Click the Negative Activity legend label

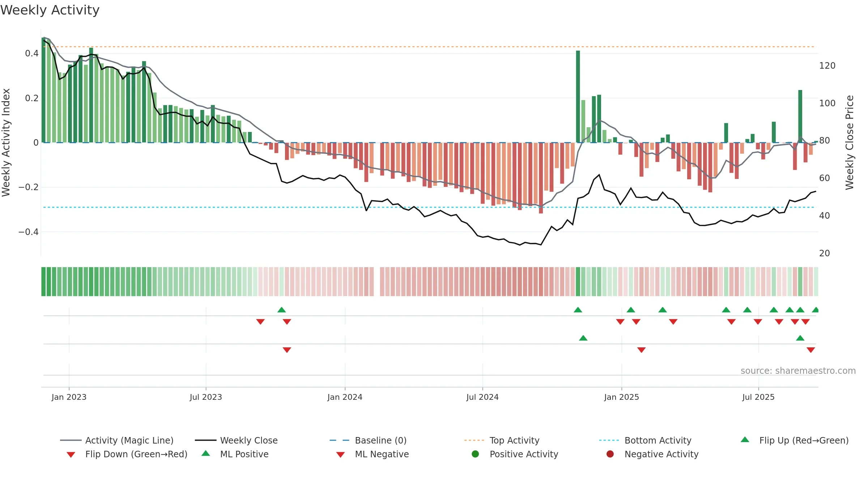(x=661, y=454)
